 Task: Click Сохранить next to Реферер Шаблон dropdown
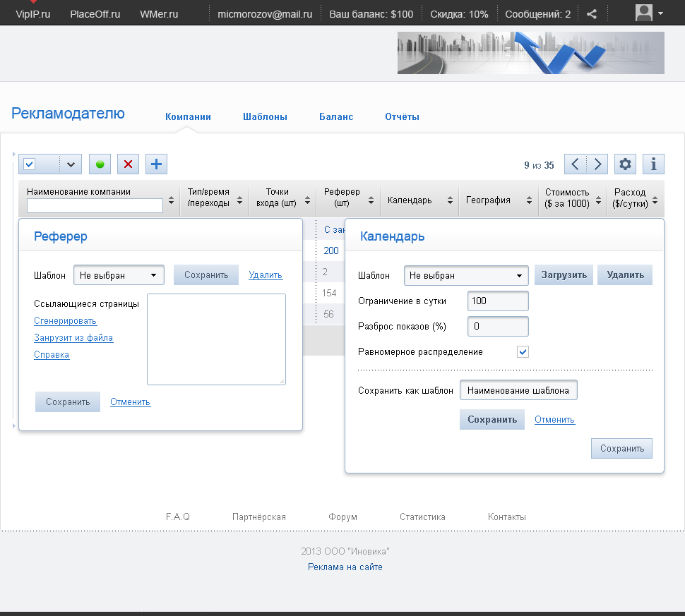point(206,275)
